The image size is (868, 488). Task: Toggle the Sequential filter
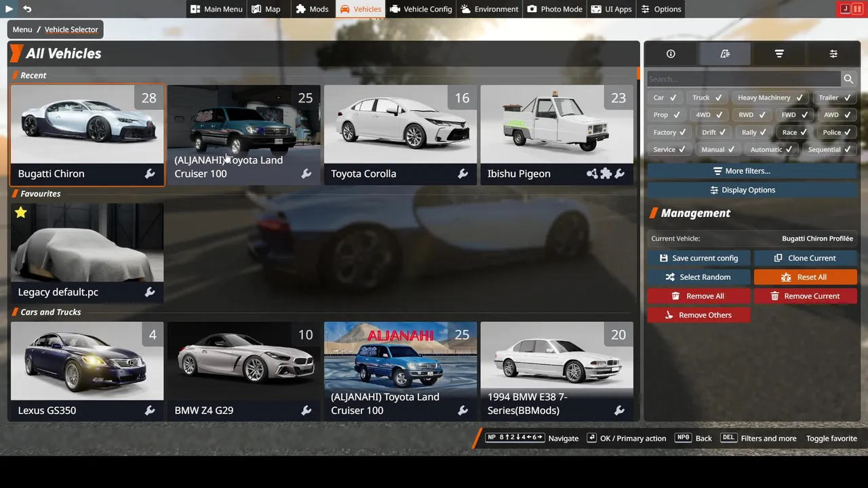click(x=829, y=150)
